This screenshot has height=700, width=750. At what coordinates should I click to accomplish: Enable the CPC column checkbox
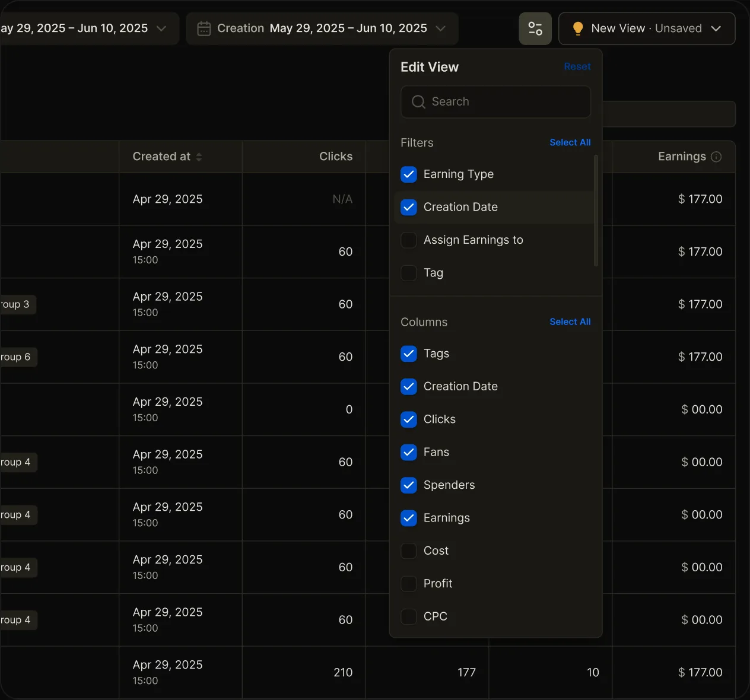pos(409,617)
